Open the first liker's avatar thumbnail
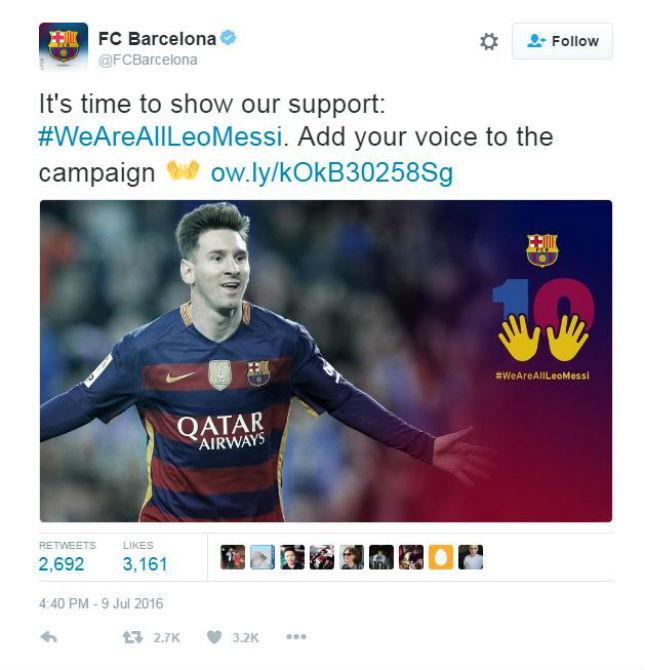645x670 pixels. click(x=233, y=557)
